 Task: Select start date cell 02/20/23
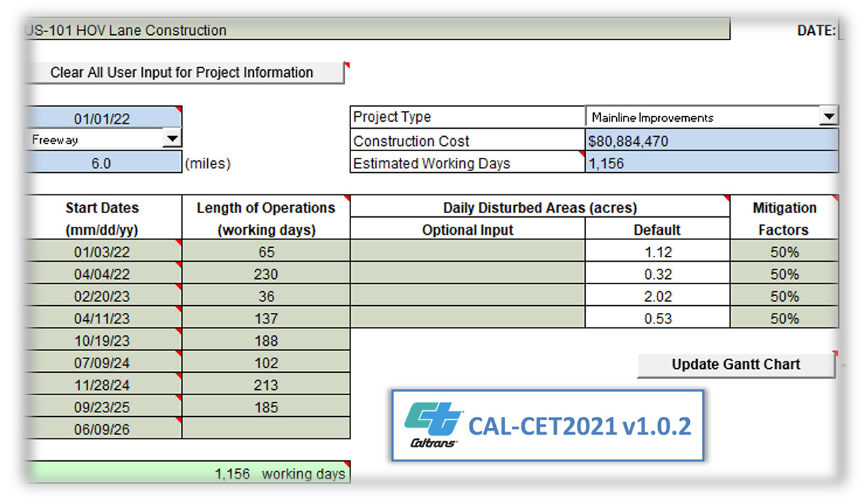102,296
